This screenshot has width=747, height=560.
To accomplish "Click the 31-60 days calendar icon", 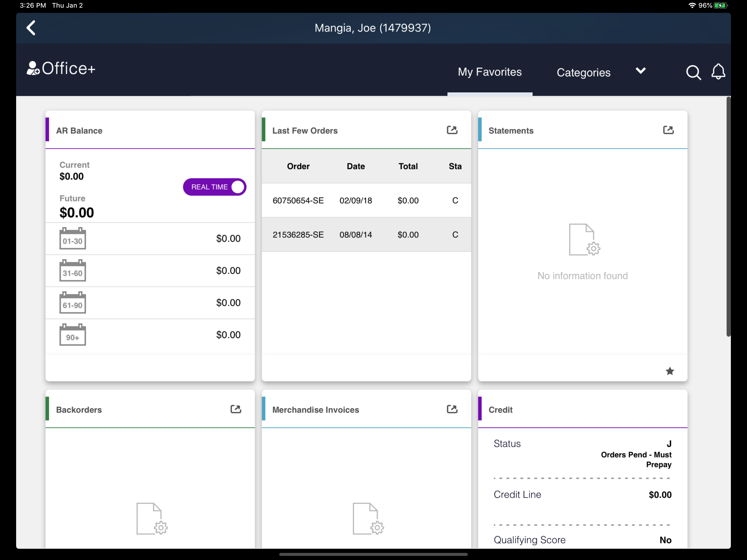I will tap(73, 270).
